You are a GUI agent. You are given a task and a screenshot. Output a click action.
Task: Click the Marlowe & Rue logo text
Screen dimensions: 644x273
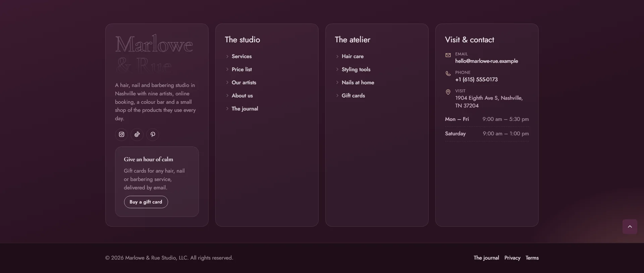154,54
